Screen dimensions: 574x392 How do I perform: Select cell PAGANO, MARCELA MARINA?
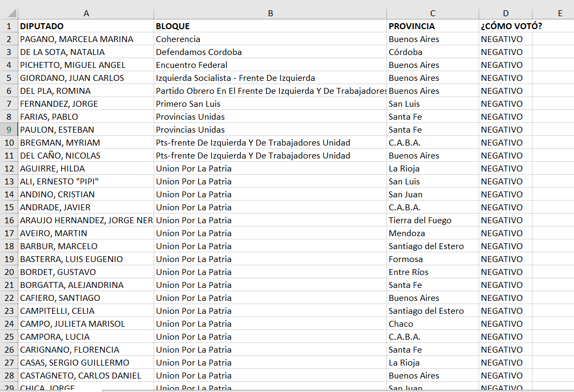pos(86,39)
